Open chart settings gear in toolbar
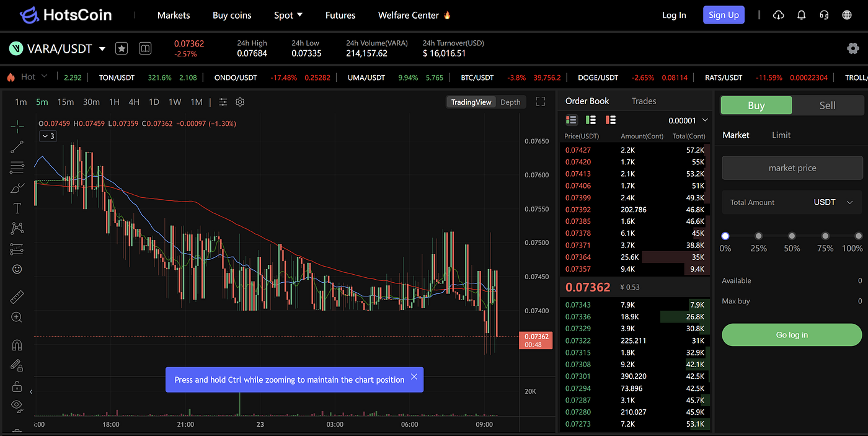This screenshot has height=436, width=868. pyautogui.click(x=240, y=102)
